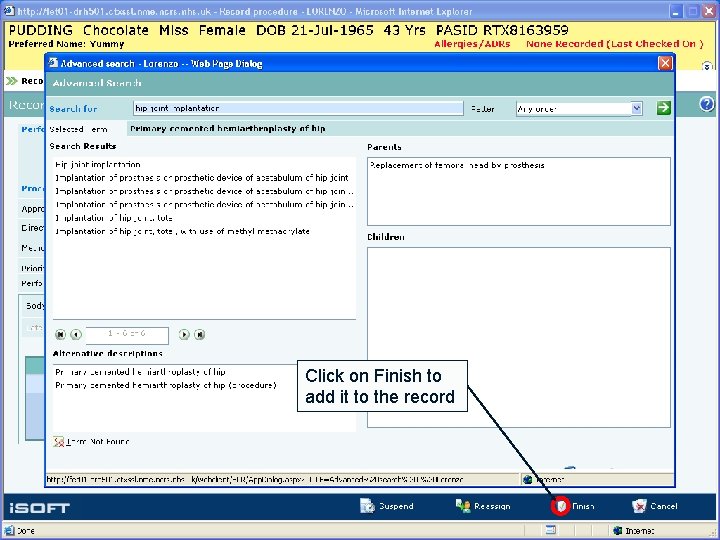Click the Allergies/ADRs label in banner
The image size is (720, 540).
pyautogui.click(x=472, y=44)
